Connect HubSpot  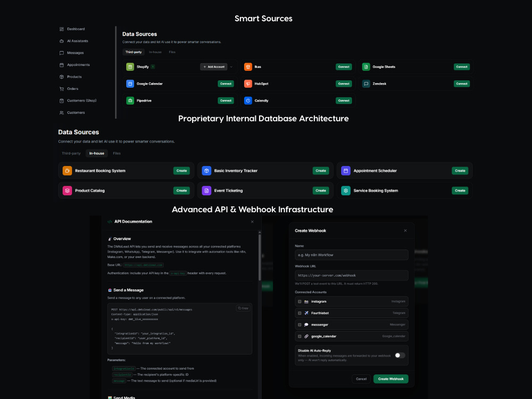pyautogui.click(x=344, y=84)
